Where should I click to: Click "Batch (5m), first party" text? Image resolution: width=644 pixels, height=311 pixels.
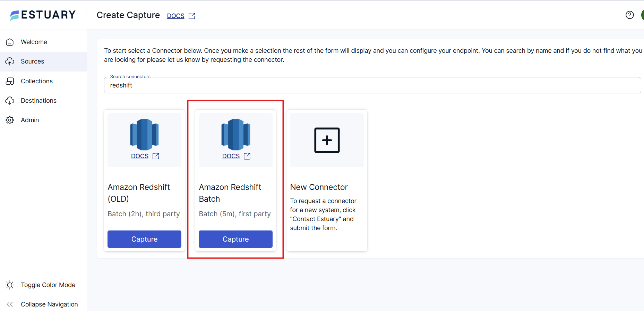[235, 214]
